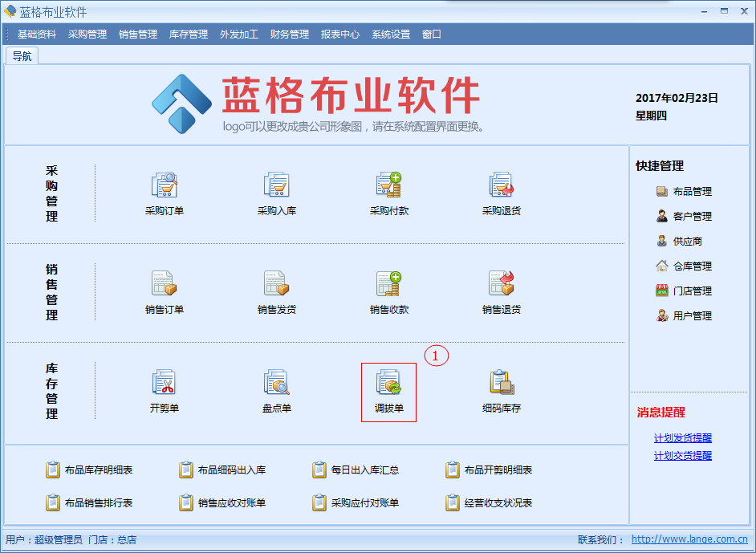Minimize the 蓝格布业软件 window

pos(705,11)
